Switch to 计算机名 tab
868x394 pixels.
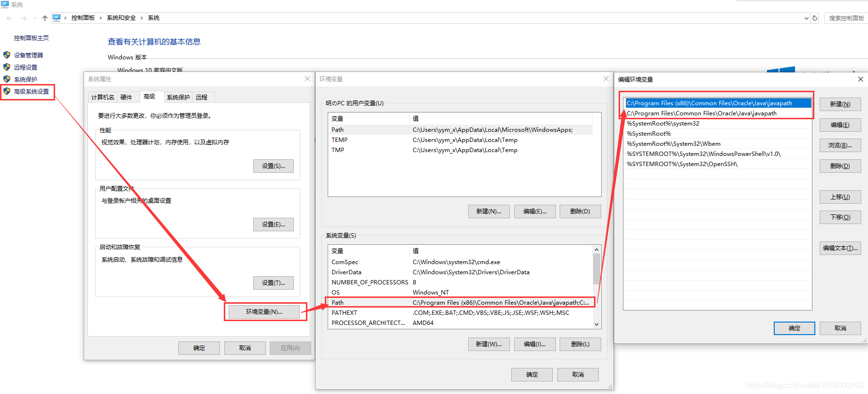click(x=103, y=97)
